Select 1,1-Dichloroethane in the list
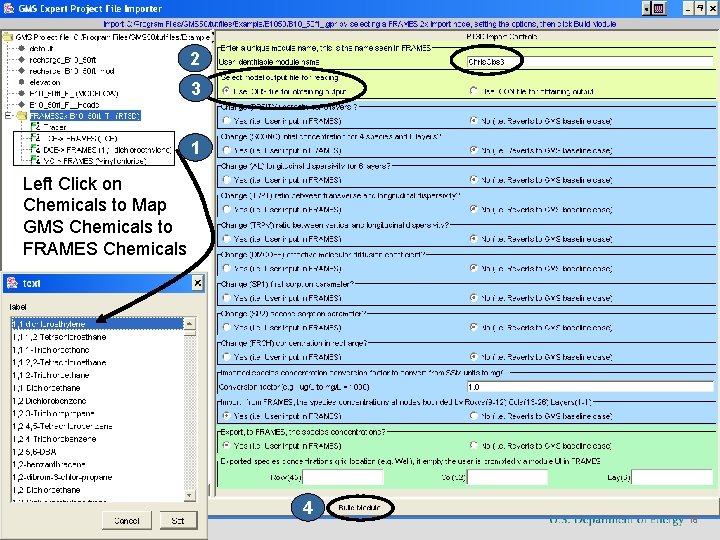This screenshot has width=720, height=540. pos(97,388)
